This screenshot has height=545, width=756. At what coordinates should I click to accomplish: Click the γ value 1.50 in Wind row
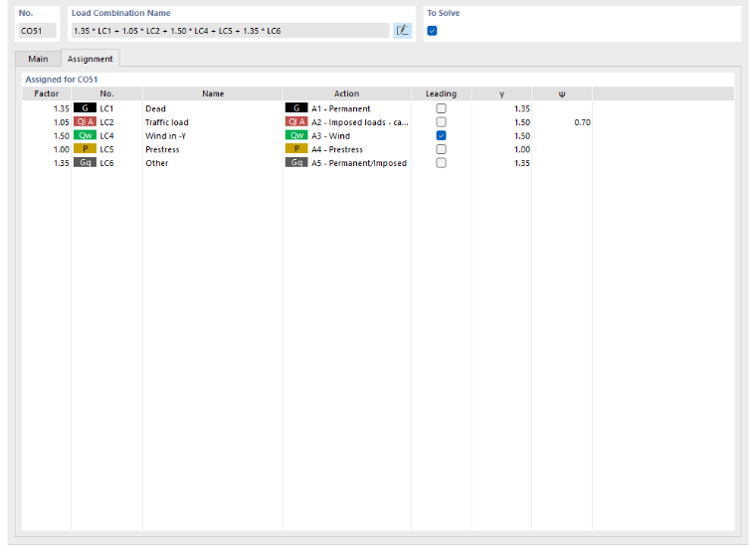click(x=522, y=136)
